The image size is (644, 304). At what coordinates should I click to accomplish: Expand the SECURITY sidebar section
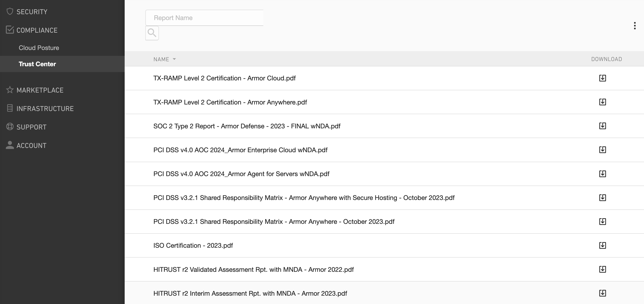click(32, 12)
